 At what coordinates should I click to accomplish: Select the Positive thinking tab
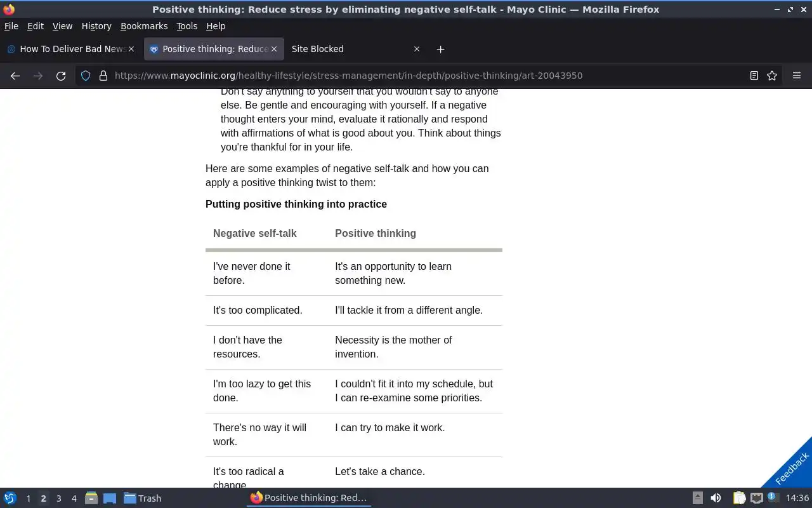(213, 49)
